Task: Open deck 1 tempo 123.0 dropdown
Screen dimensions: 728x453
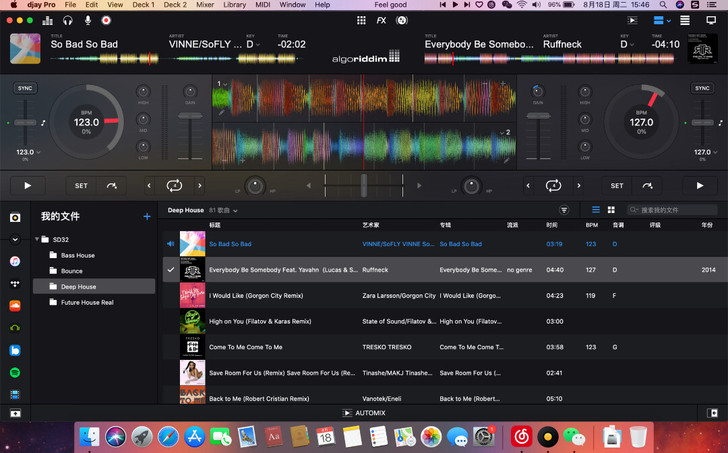Action: [28, 152]
